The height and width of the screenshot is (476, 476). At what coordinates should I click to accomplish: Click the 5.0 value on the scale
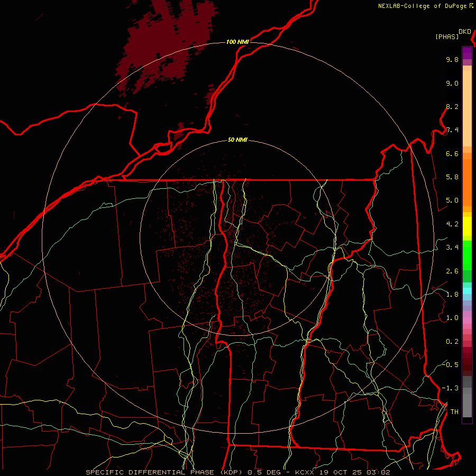point(452,200)
